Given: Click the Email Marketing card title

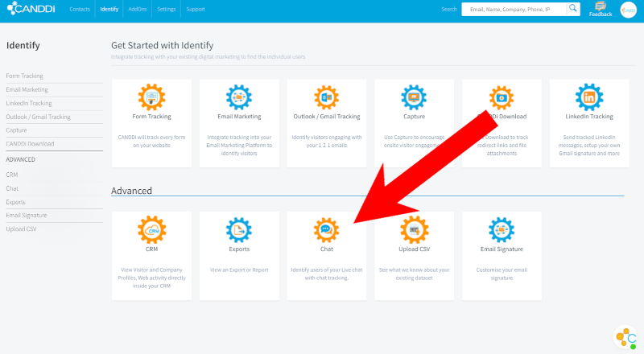Looking at the screenshot, I should (x=239, y=116).
